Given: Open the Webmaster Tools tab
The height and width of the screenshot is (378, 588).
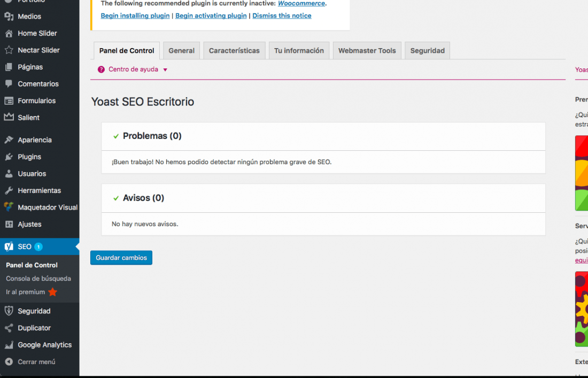Looking at the screenshot, I should (x=367, y=51).
